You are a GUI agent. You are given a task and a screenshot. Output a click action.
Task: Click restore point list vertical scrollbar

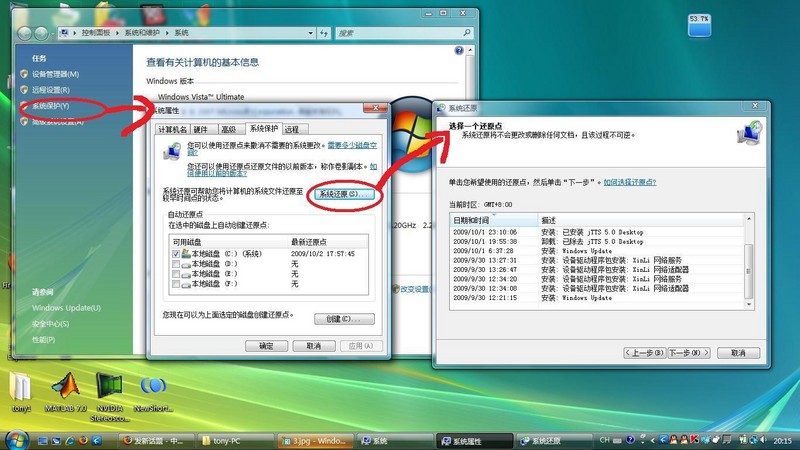(748, 262)
